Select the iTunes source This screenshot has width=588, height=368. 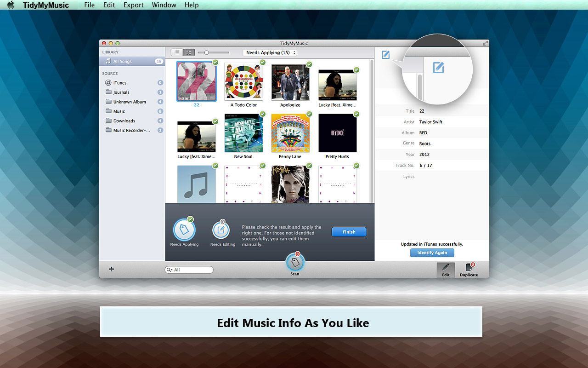[132, 83]
